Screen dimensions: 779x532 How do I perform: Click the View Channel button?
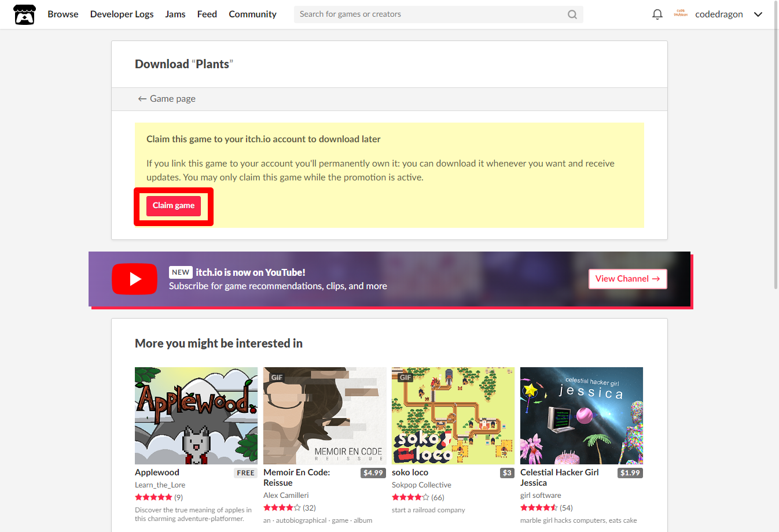[628, 279]
